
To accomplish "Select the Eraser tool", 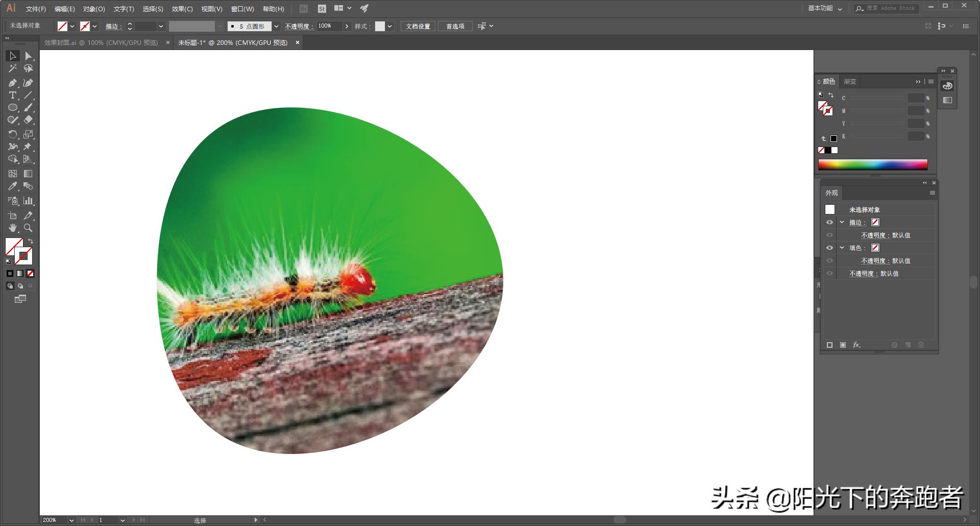I will pos(29,120).
